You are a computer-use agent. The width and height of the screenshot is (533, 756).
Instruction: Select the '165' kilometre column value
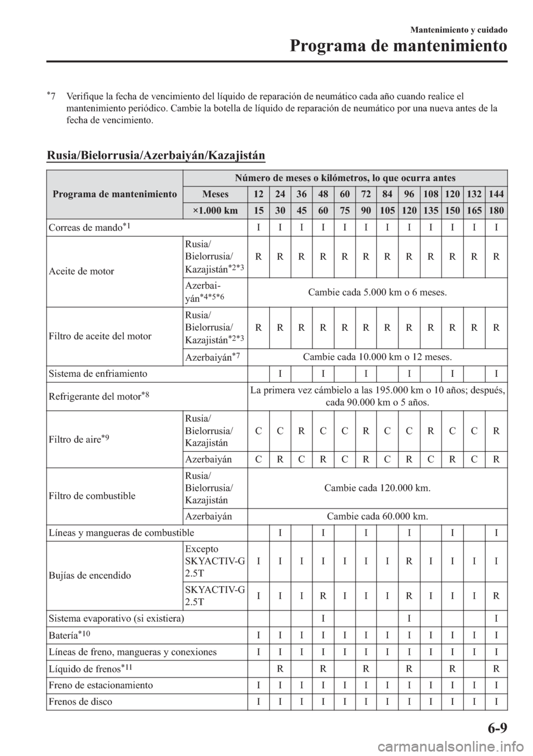474,210
